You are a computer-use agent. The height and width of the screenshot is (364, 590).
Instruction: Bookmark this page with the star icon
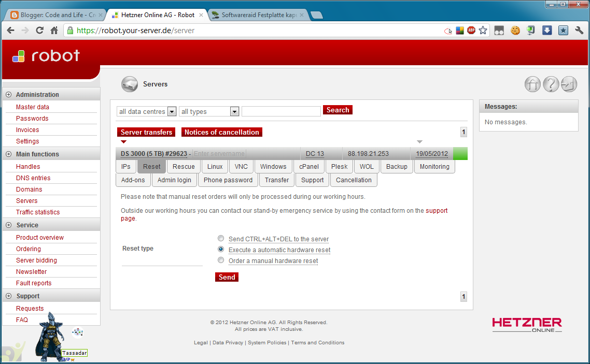[x=483, y=31]
